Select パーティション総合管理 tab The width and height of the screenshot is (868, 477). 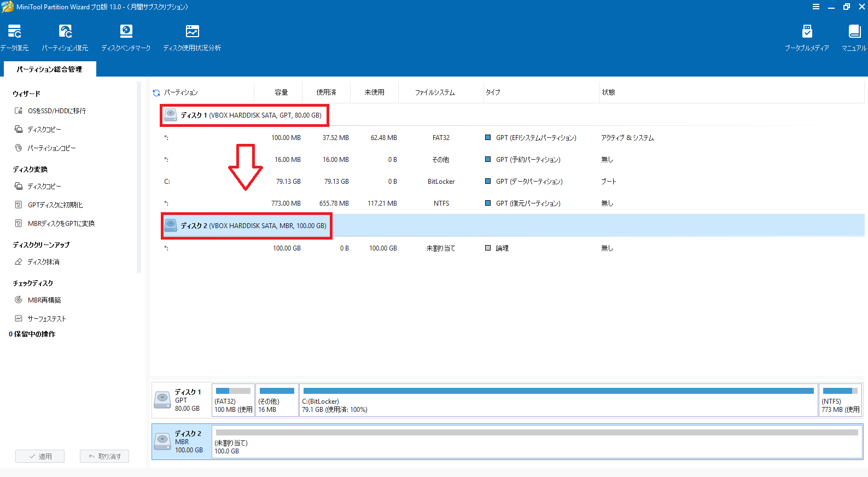pos(50,69)
